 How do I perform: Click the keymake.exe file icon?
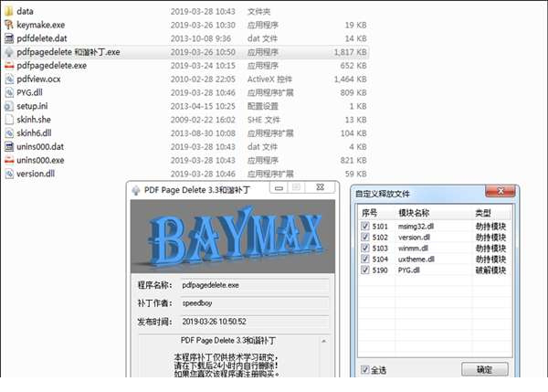pyautogui.click(x=9, y=25)
